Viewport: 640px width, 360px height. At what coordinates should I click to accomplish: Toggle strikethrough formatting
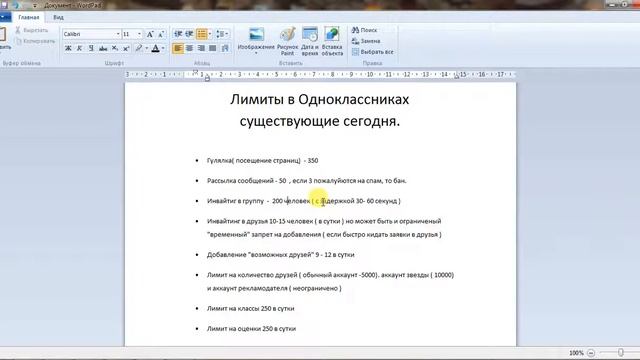click(x=103, y=48)
